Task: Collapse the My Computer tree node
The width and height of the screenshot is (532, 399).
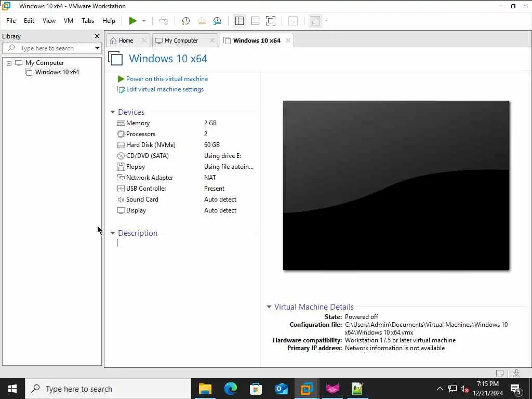Action: [9, 63]
